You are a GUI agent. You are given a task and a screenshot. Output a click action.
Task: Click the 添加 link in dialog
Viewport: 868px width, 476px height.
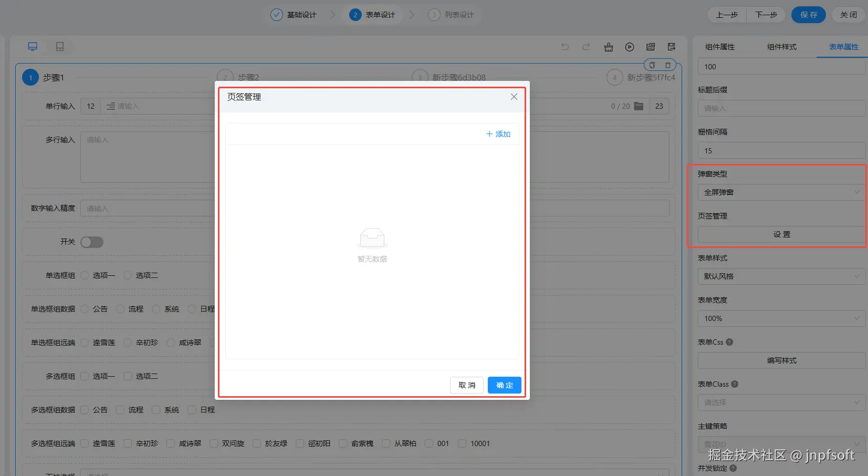coord(498,134)
